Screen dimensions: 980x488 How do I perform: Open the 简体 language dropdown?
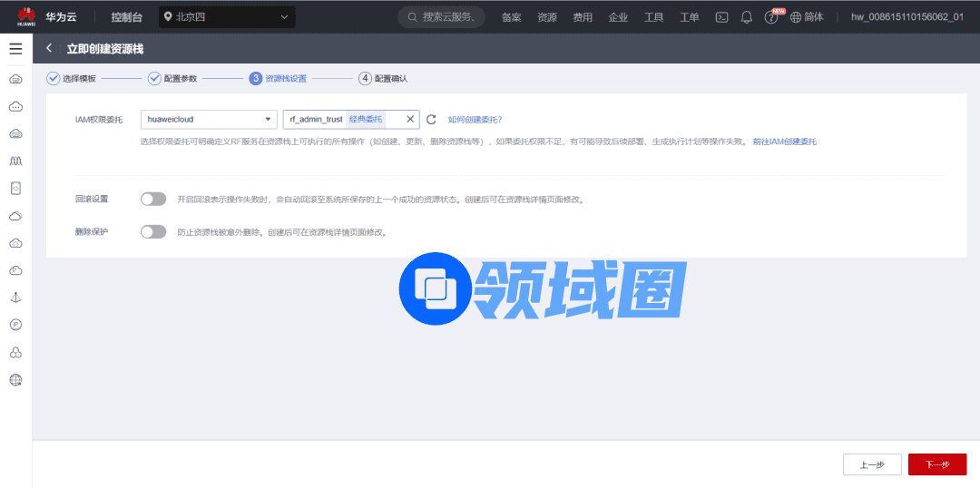[807, 17]
